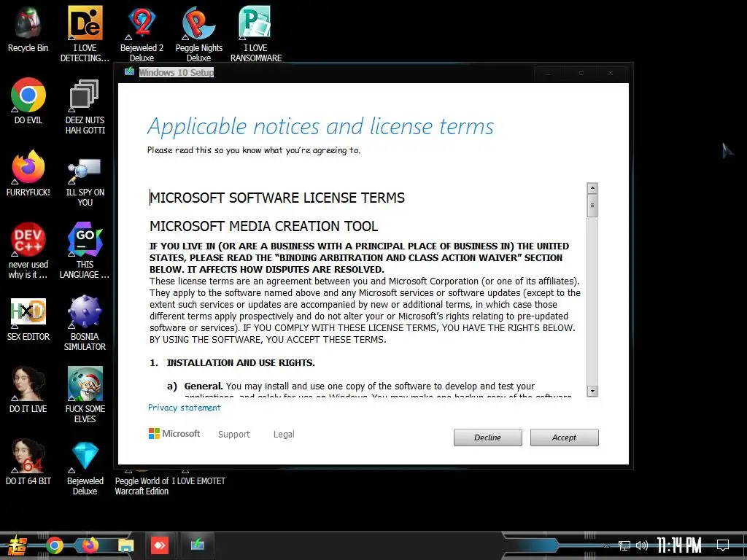Select the DEEZ NUTS HAH GOTTI desktop icon
The height and width of the screenshot is (560, 747).
pyautogui.click(x=85, y=106)
